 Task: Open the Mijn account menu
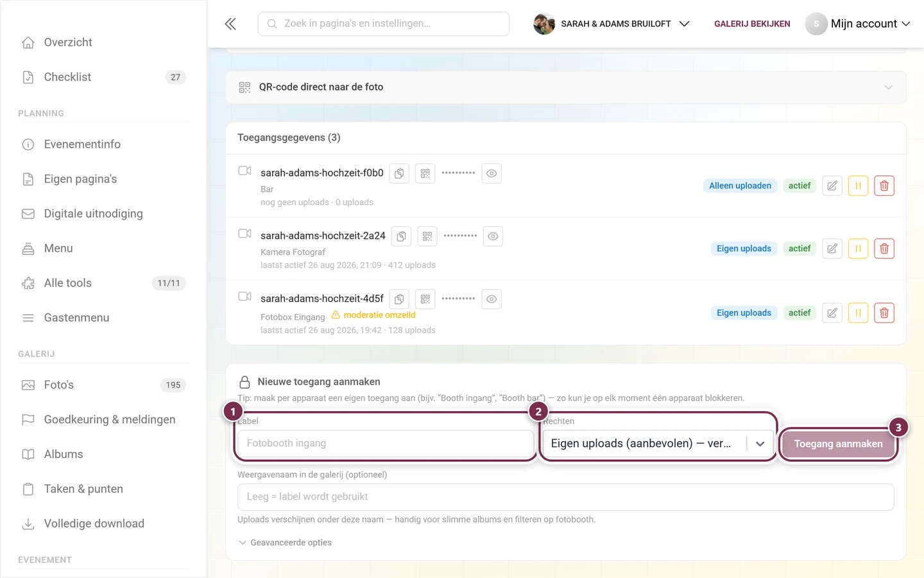[858, 24]
